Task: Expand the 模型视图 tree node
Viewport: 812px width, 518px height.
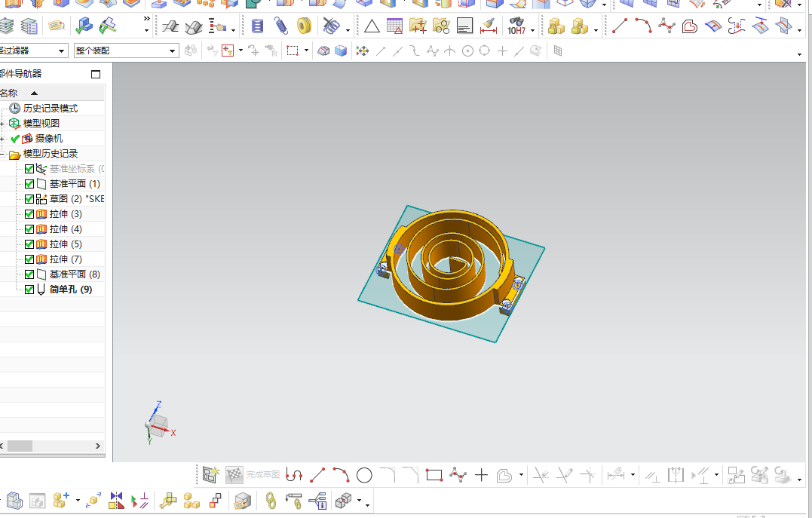Action: click(x=2, y=124)
